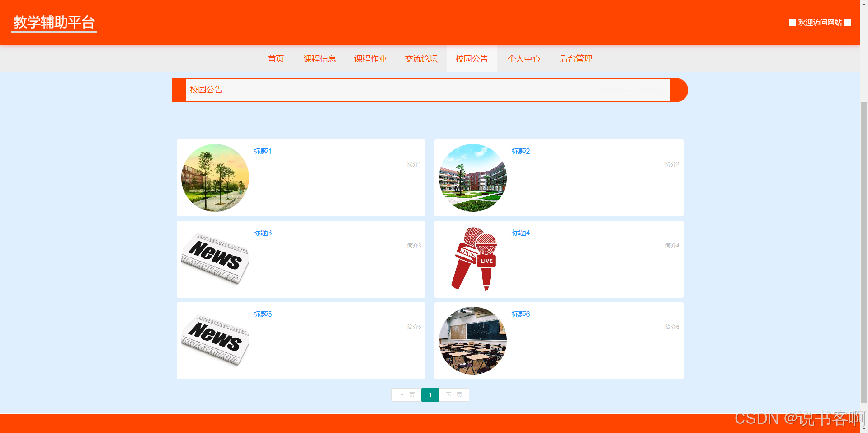
Task: Open announcement link 标题3
Action: click(262, 233)
